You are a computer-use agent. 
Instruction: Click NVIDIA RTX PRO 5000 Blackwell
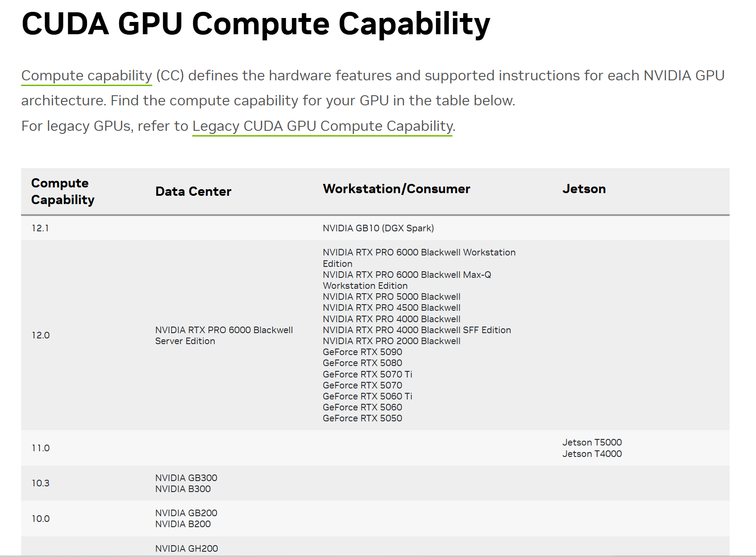point(392,297)
